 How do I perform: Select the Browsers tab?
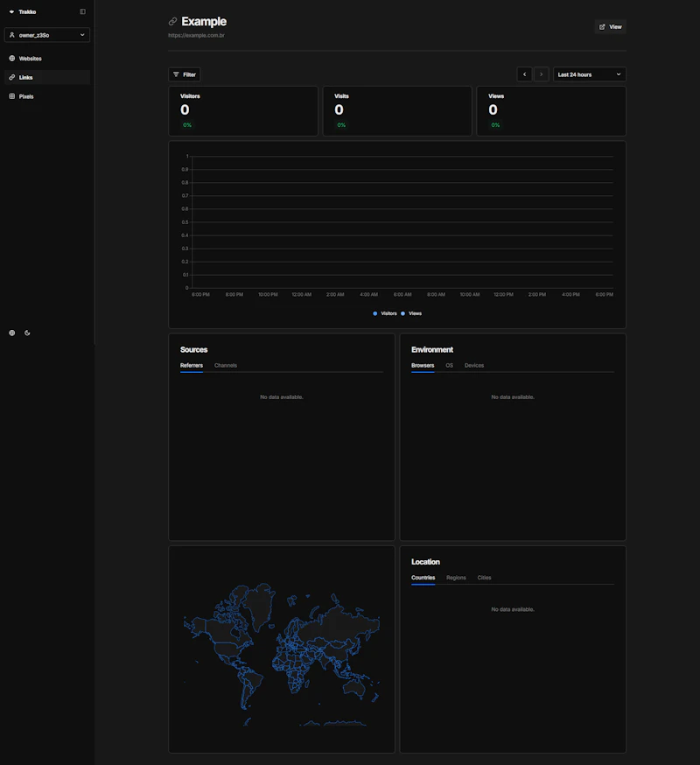(x=423, y=365)
